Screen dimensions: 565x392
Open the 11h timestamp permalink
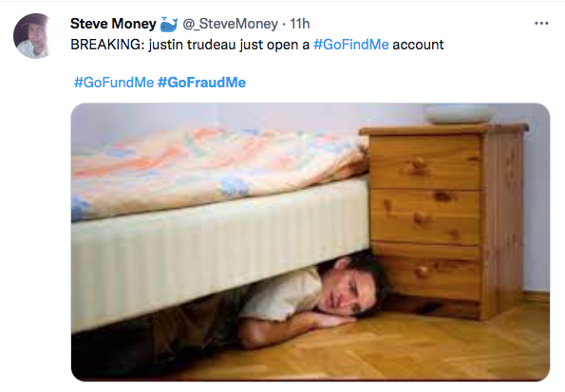[300, 24]
